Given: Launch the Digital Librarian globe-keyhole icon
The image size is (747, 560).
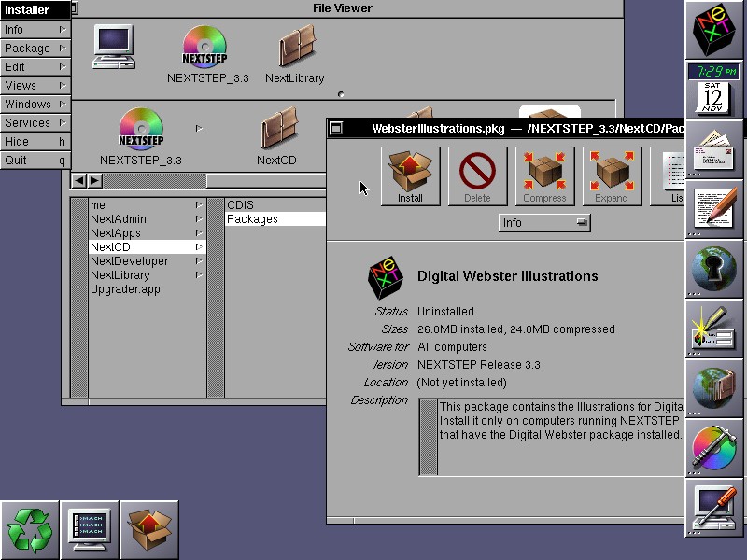Looking at the screenshot, I should [715, 269].
